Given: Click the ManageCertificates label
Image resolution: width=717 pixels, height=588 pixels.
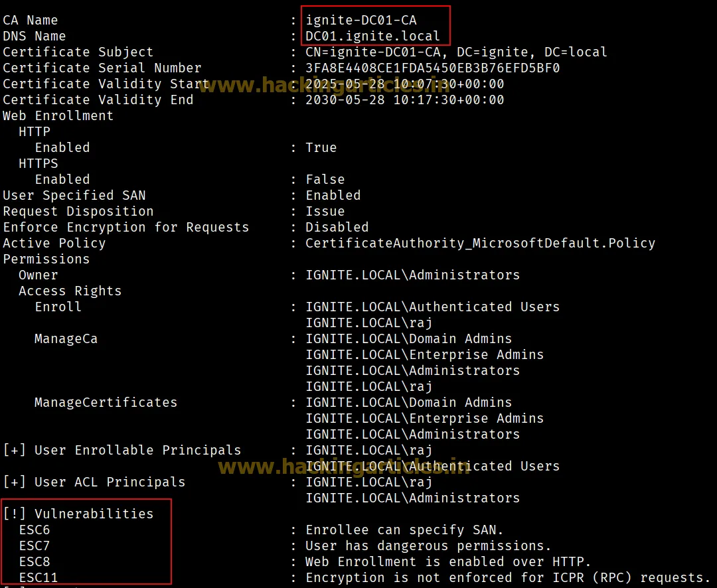Looking at the screenshot, I should (x=106, y=402).
